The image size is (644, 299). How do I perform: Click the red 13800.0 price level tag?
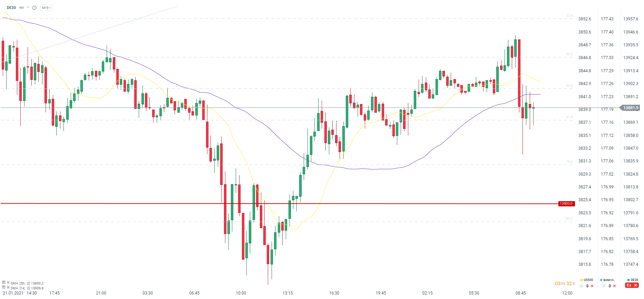click(x=566, y=204)
